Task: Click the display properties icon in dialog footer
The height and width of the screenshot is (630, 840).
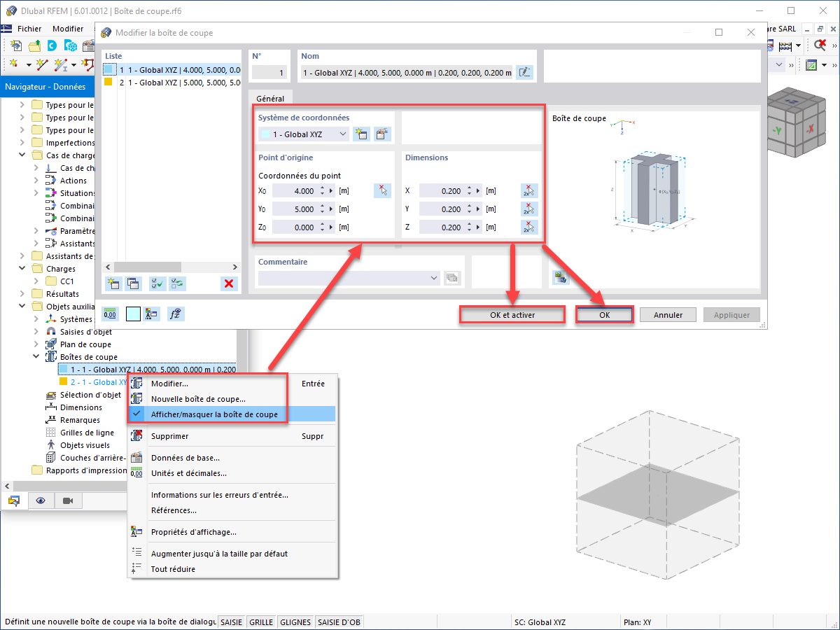Action: [x=153, y=314]
